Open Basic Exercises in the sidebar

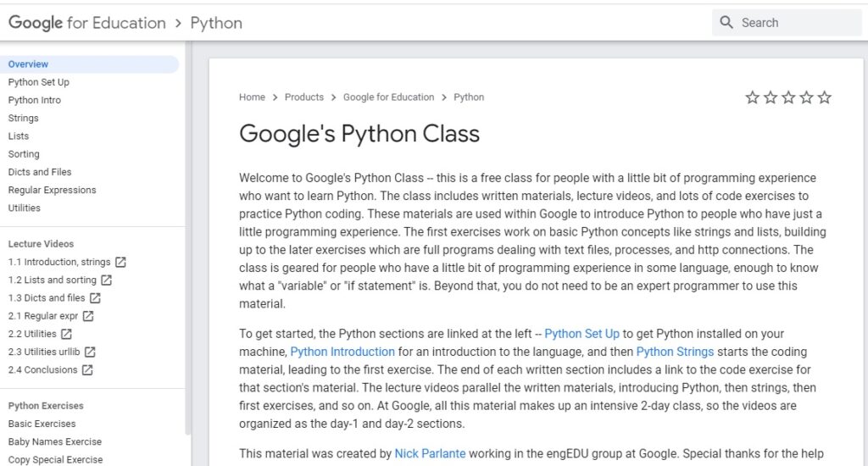pos(42,424)
